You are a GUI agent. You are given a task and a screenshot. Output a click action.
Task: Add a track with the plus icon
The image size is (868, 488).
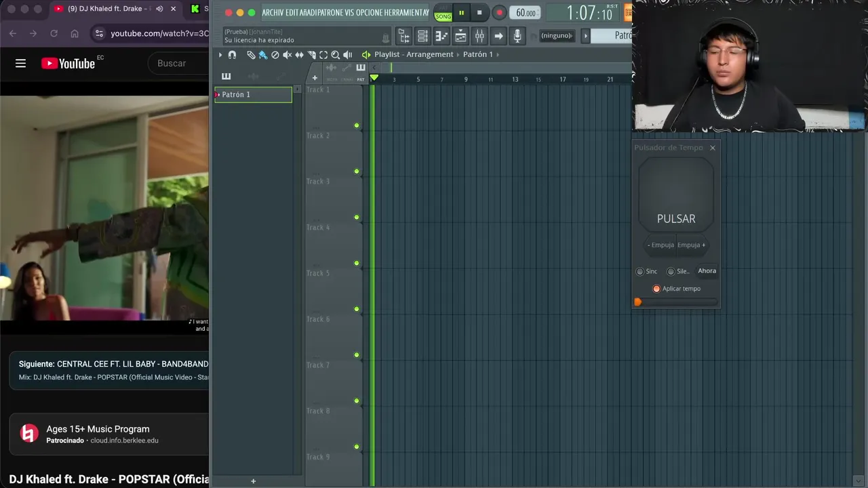(x=314, y=77)
